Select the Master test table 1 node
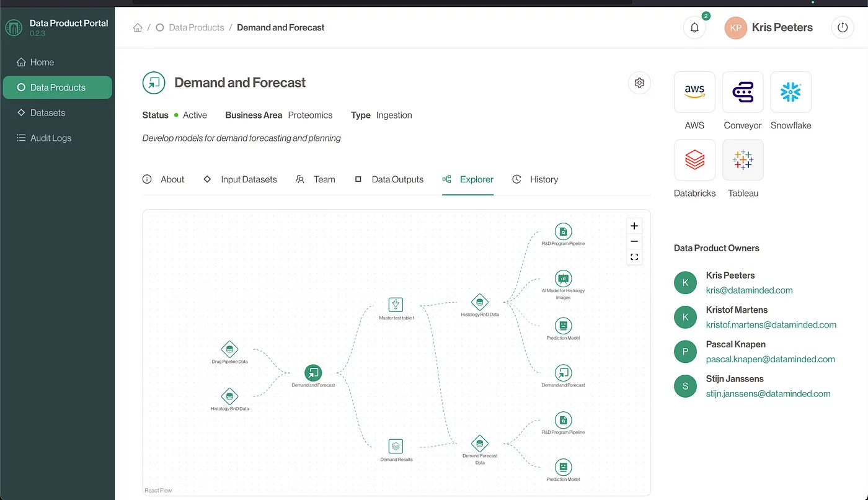Viewport: 868px width, 500px height. click(396, 305)
